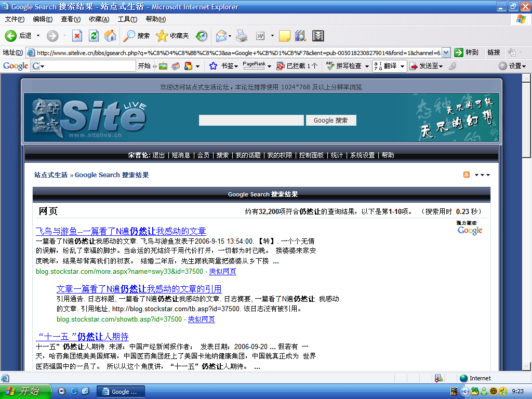The image size is (532, 399).
Task: Click the dark download arrow toolbar icon
Action: coord(318,36)
